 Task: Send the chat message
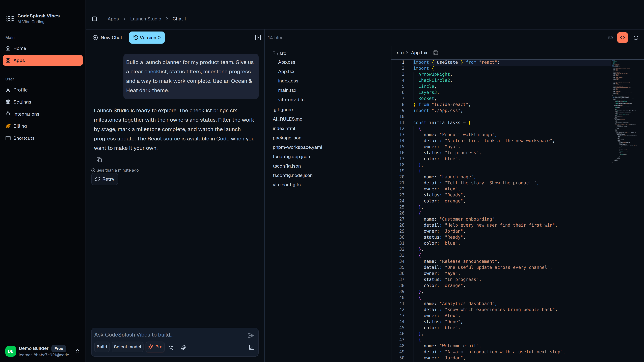pos(251,335)
